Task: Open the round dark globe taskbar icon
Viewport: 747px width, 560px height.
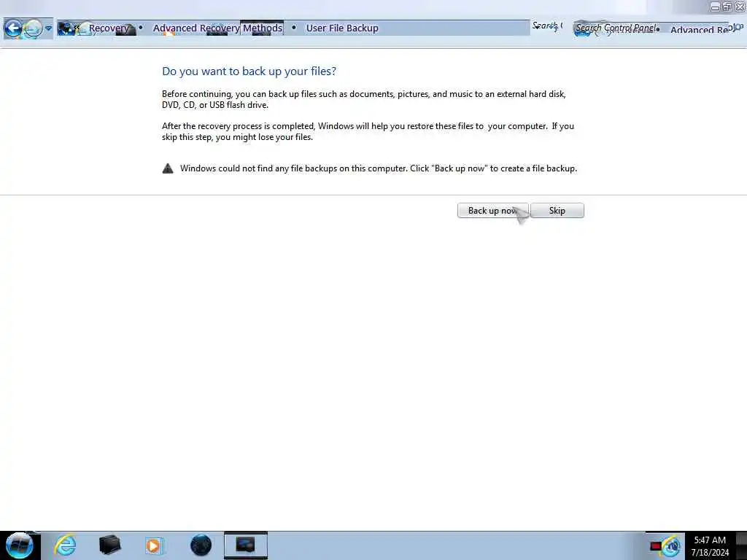Action: [x=201, y=545]
